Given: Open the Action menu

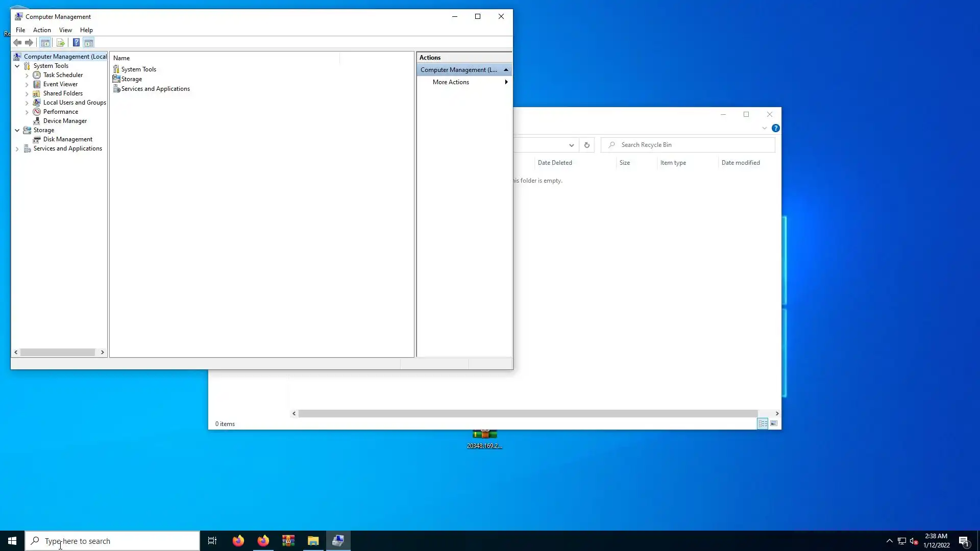Looking at the screenshot, I should [42, 30].
